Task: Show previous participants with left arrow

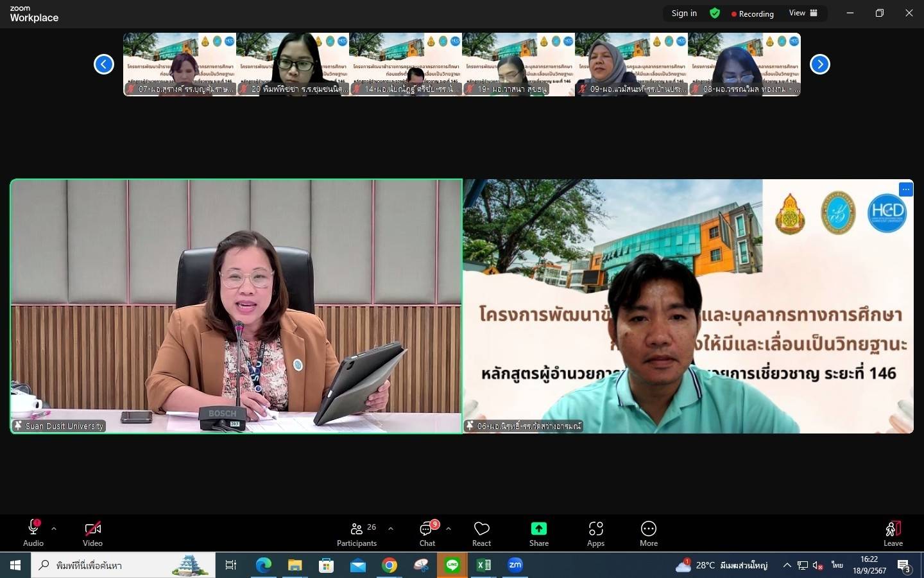Action: [104, 64]
